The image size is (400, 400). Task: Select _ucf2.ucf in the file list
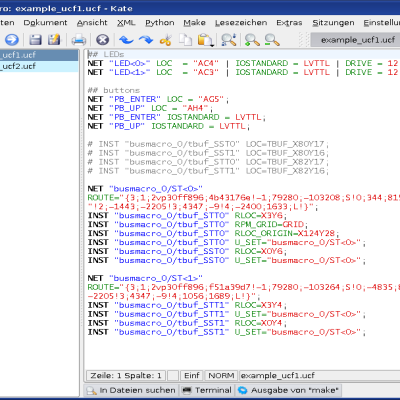39,66
